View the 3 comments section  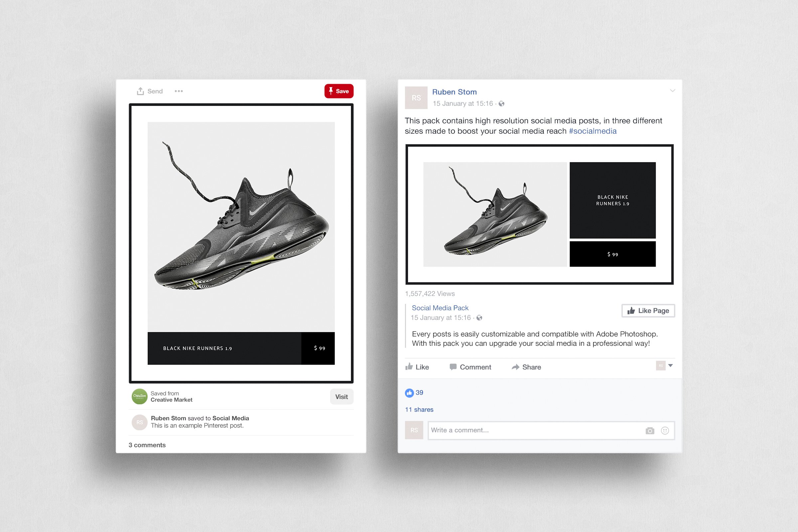[147, 445]
